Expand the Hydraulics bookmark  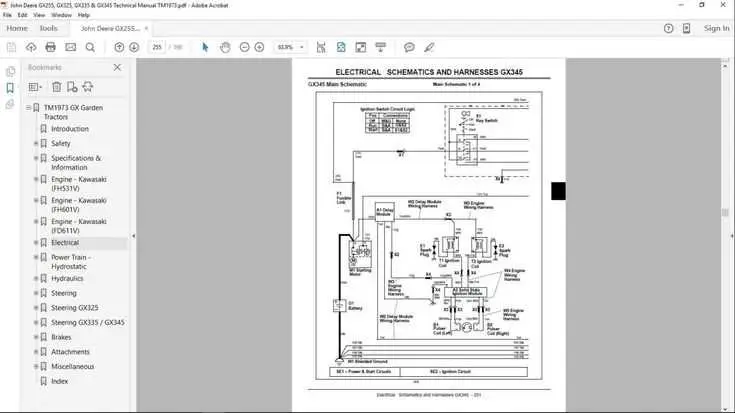[36, 278]
